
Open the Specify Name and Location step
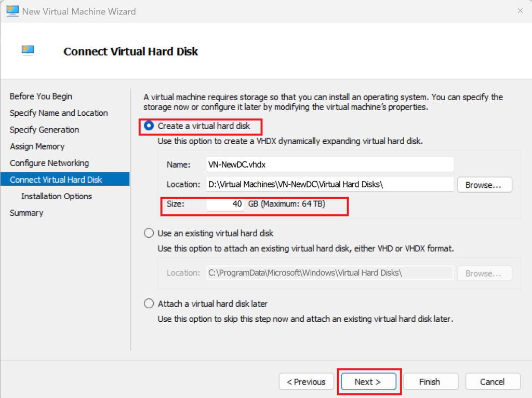coord(59,113)
